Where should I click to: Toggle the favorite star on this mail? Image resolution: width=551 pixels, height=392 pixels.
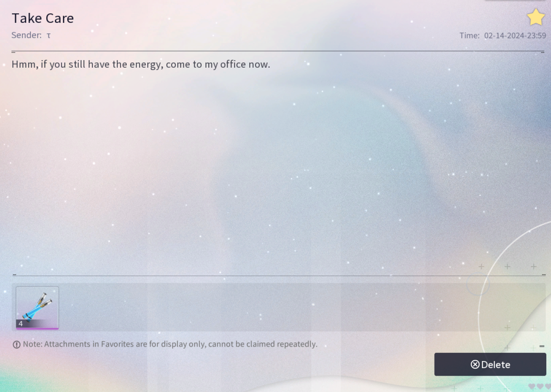(x=536, y=17)
